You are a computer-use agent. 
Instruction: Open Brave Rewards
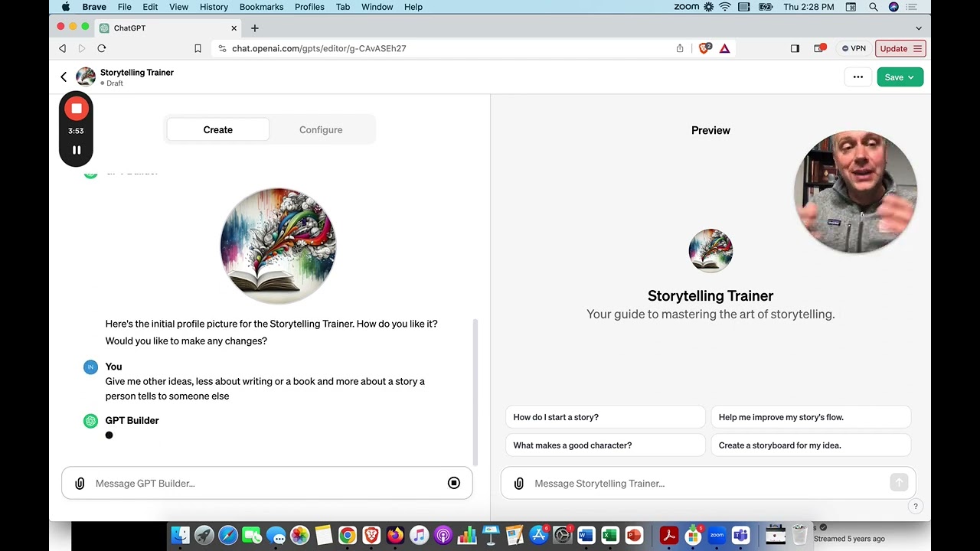tap(724, 48)
